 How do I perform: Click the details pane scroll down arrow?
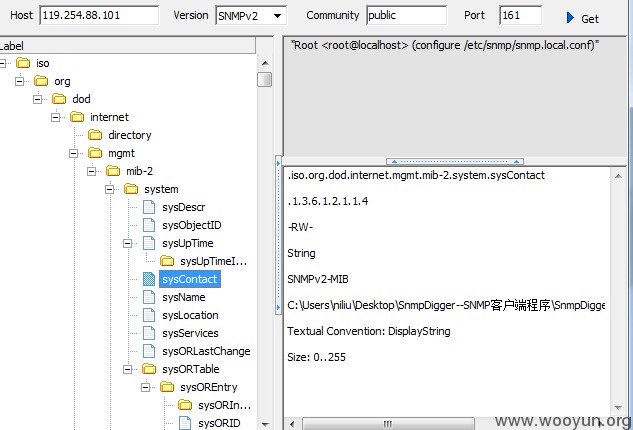pos(618,407)
